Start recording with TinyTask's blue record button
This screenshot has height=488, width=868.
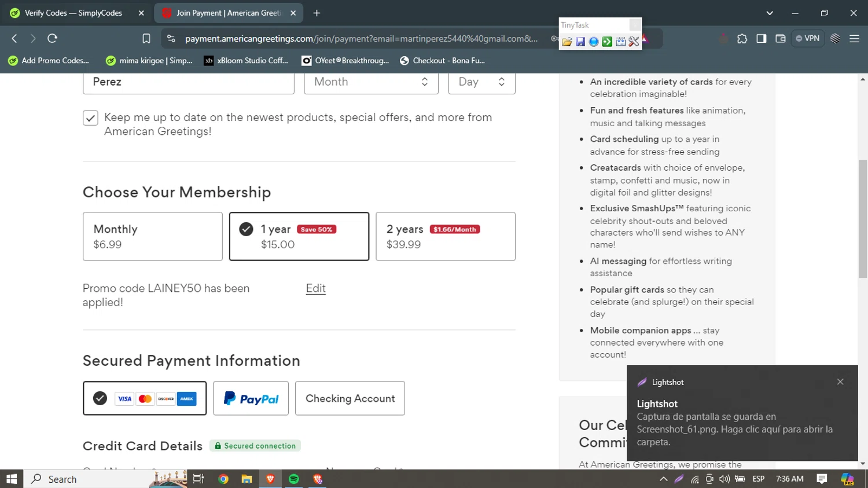click(594, 42)
